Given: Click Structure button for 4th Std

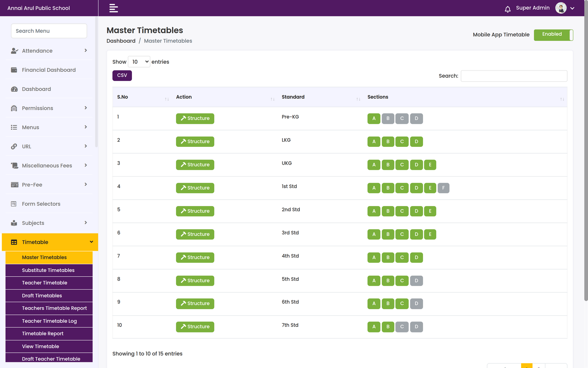Looking at the screenshot, I should point(195,257).
